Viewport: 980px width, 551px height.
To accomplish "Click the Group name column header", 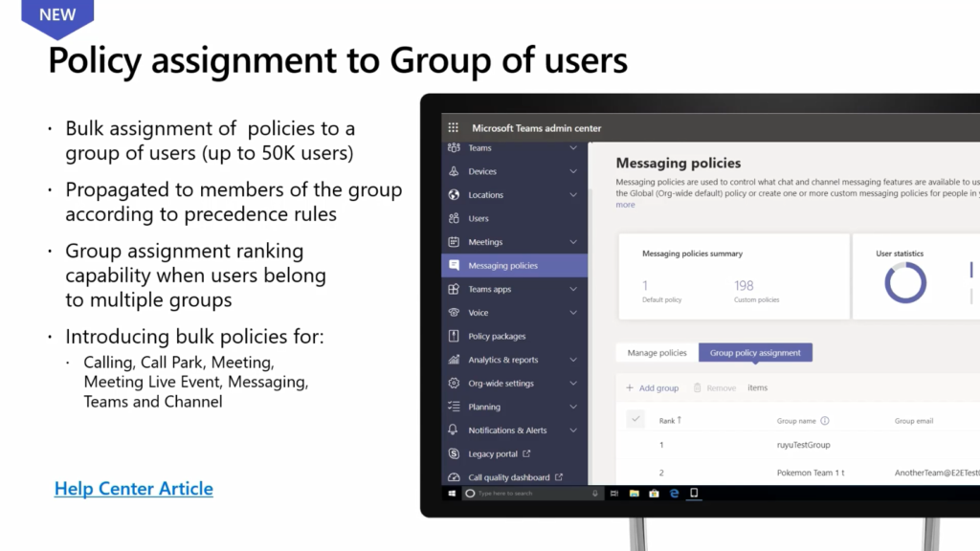I will [x=796, y=421].
